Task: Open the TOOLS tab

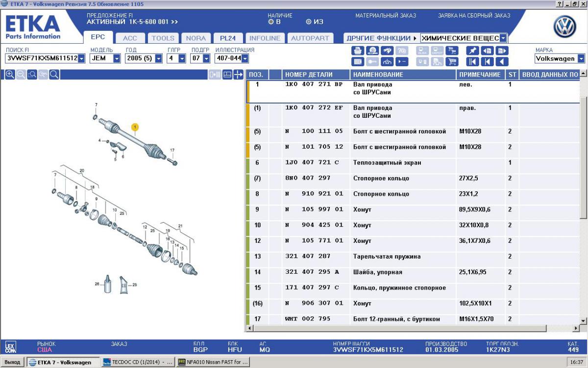Action: point(163,38)
